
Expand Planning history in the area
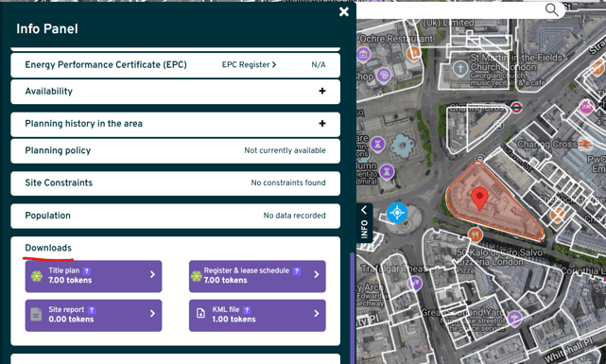pyautogui.click(x=176, y=124)
